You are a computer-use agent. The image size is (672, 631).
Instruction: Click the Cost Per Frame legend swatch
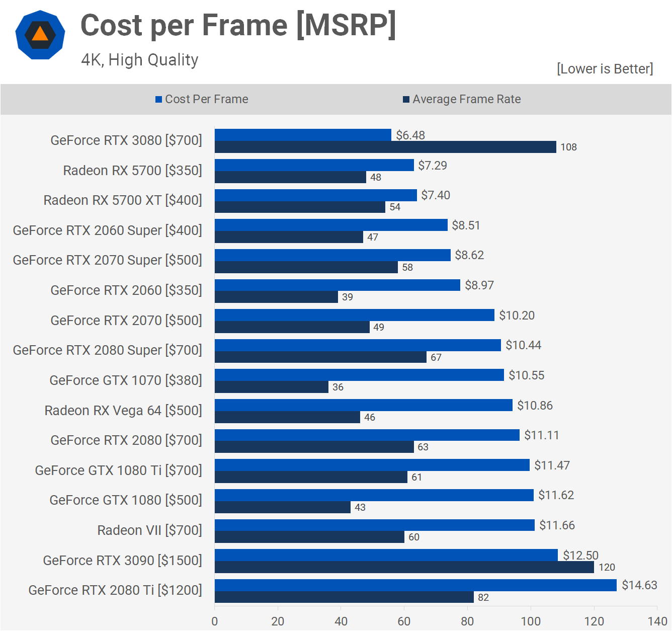158,100
